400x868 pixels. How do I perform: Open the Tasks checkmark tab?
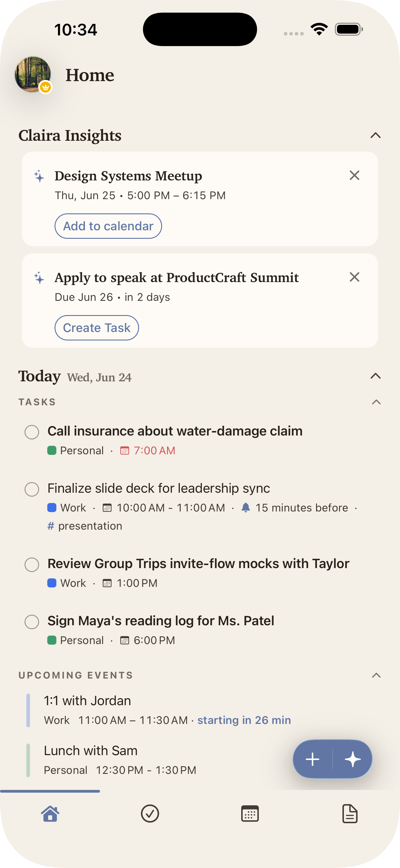pos(150,814)
